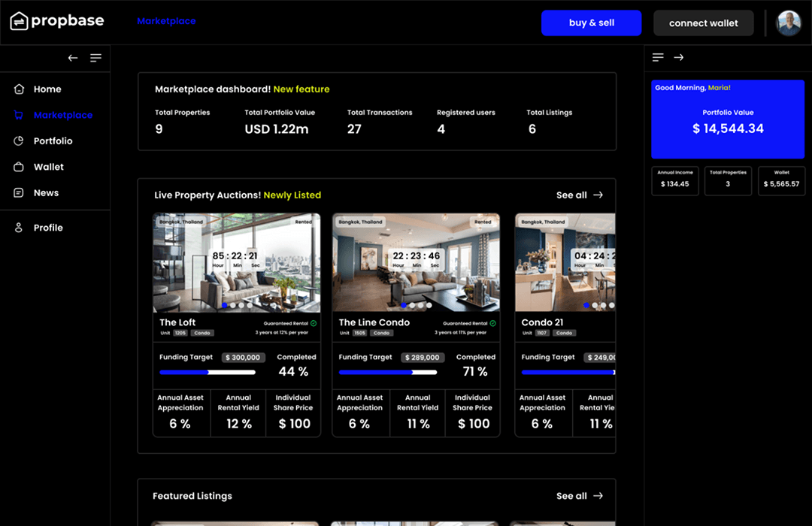Screen dimensions: 812x526
Task: Open the Marketplace tab in top header
Action: pyautogui.click(x=166, y=21)
